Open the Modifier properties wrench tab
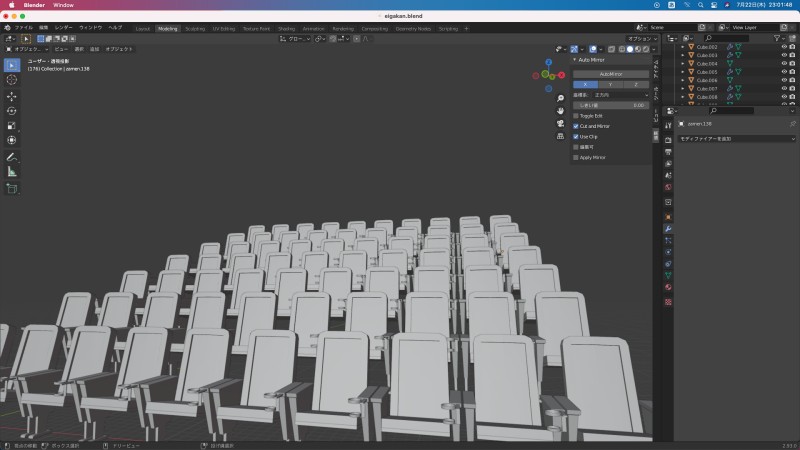This screenshot has width=800, height=450. pyautogui.click(x=668, y=228)
